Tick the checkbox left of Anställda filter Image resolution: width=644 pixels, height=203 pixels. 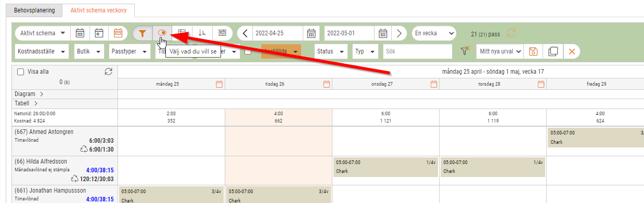pos(248,51)
